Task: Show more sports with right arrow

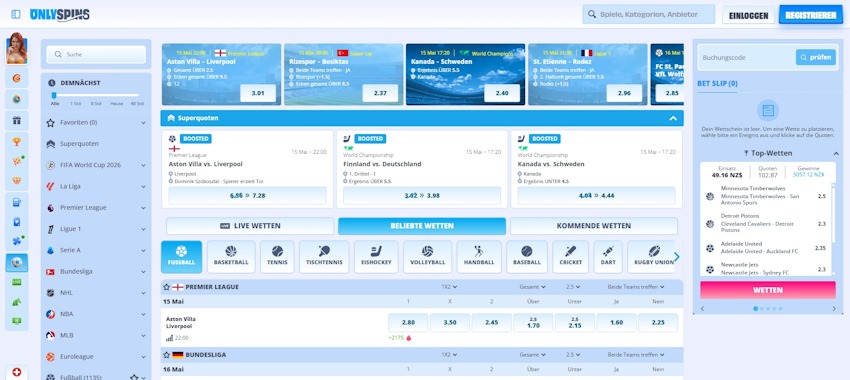Action: click(677, 257)
